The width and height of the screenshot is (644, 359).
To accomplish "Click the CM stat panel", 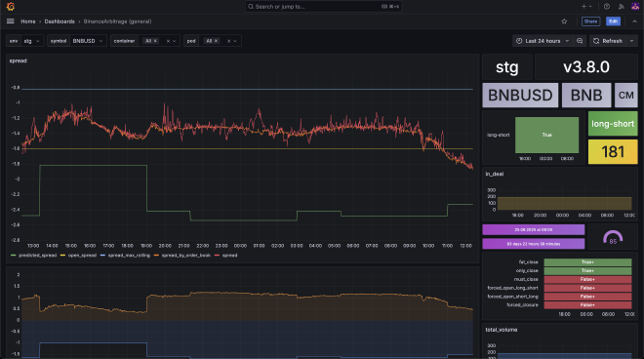I will click(625, 96).
